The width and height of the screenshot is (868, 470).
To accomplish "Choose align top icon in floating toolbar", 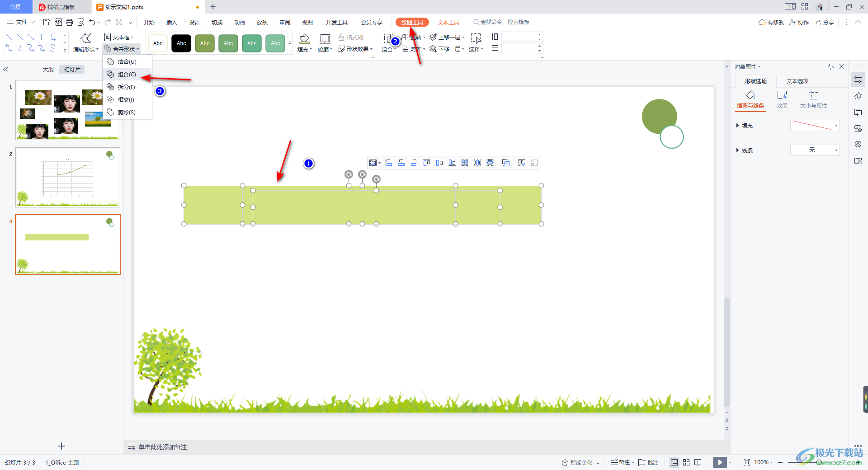I will click(427, 163).
